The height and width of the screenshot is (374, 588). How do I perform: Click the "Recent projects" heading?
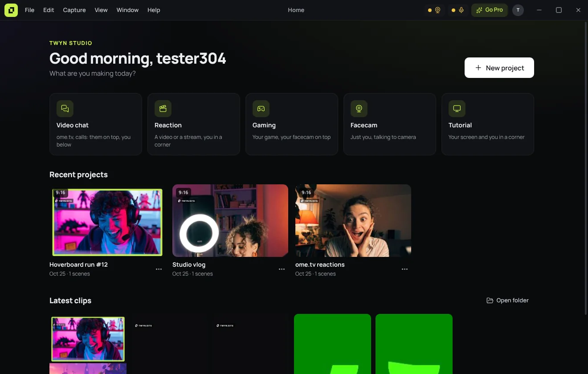(x=78, y=175)
